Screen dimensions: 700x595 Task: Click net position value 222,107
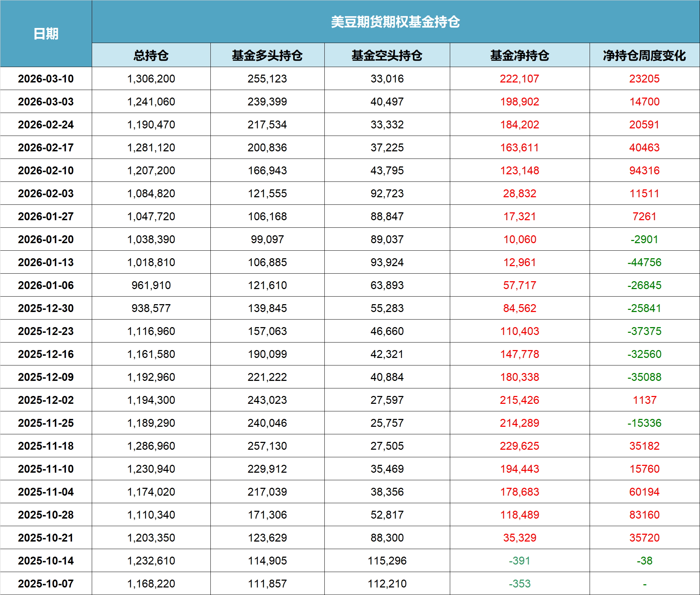tap(519, 79)
